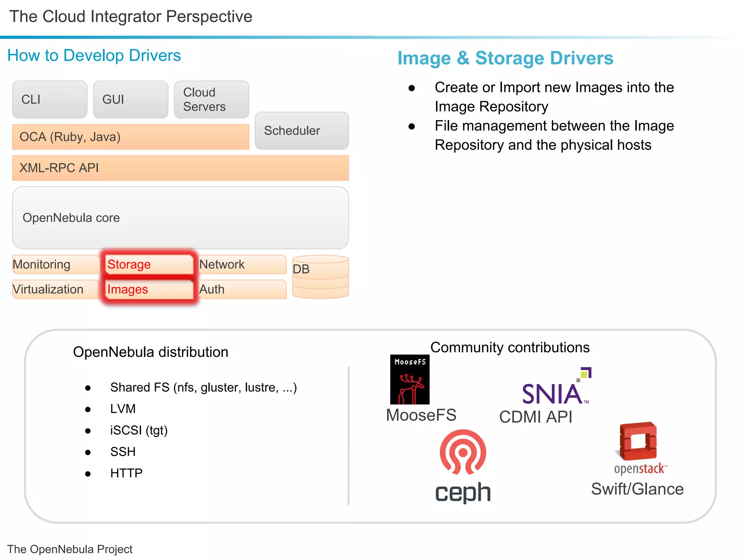Click the 'OpenNebula distribution' heading
This screenshot has width=747, height=560.
tap(151, 352)
